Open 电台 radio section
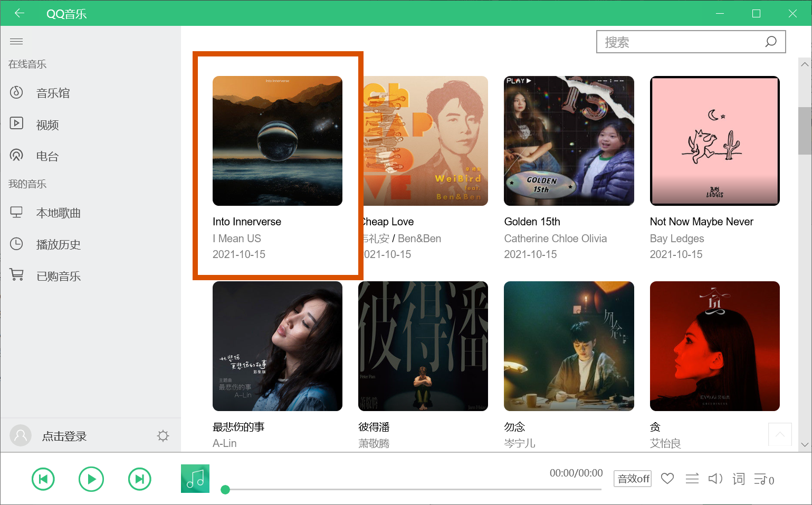812x505 pixels. pos(47,157)
